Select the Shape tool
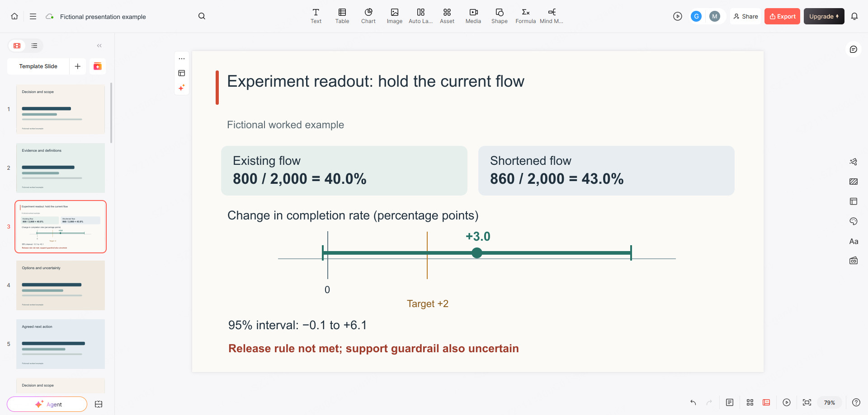This screenshot has height=415, width=868. click(x=500, y=16)
